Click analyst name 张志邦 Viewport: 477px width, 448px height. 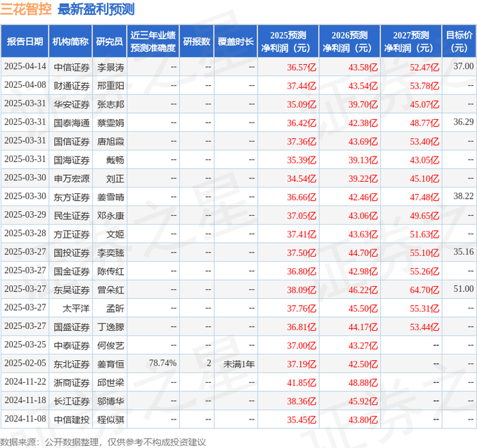click(110, 105)
